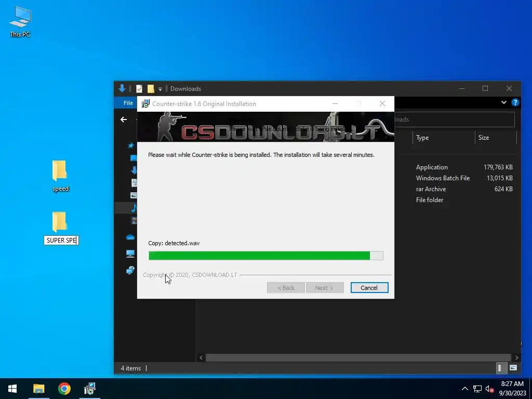This screenshot has width=532, height=399.
Task: Select the This PC monitor icon in the Explorer sidebar
Action: click(x=130, y=254)
